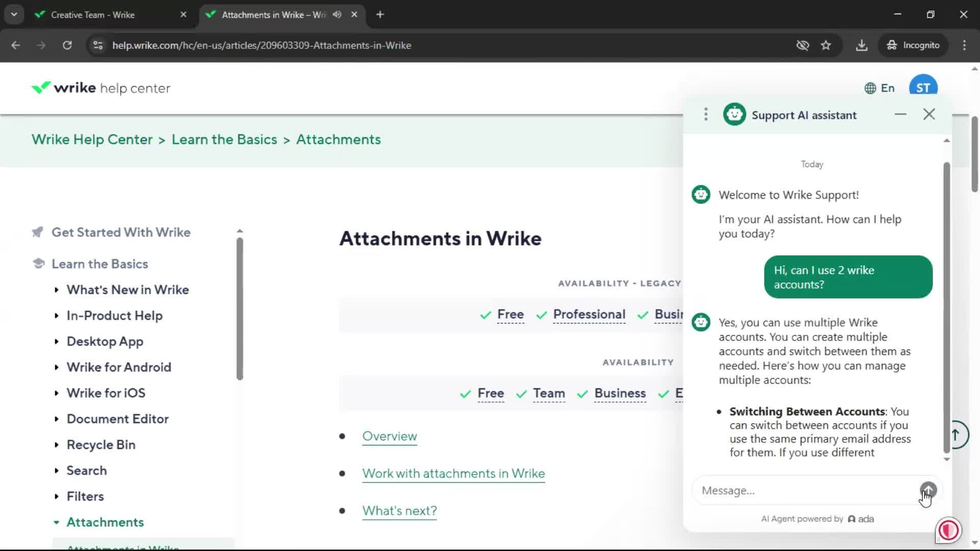The width and height of the screenshot is (980, 551).
Task: Open the chat options three-dot menu
Action: click(706, 114)
